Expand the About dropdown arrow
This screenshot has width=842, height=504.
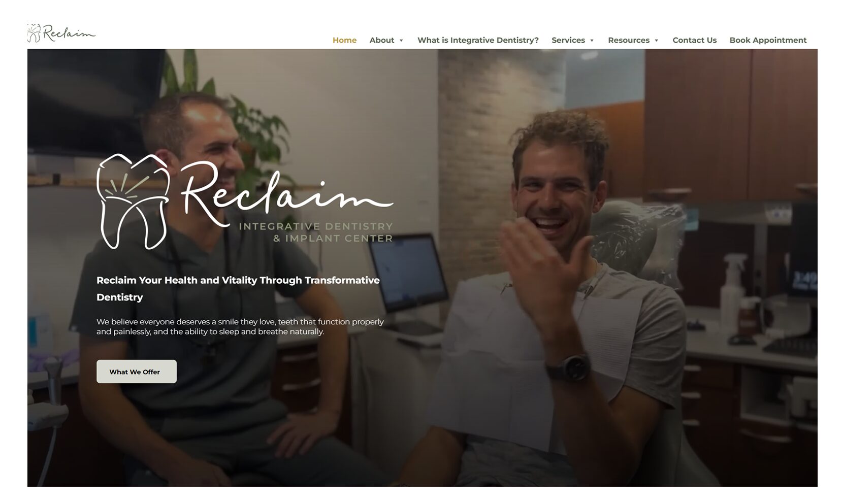(x=401, y=41)
